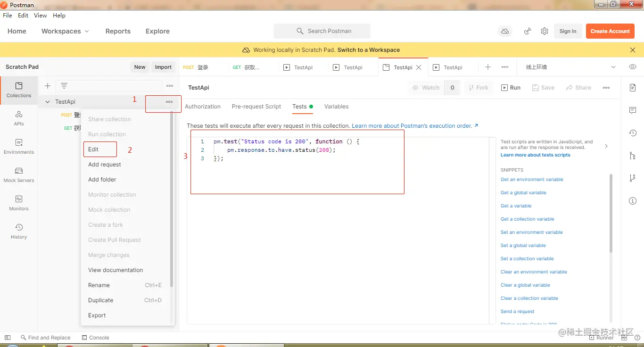The width and height of the screenshot is (644, 347).
Task: Click the plus icon to create a collection
Action: click(47, 86)
